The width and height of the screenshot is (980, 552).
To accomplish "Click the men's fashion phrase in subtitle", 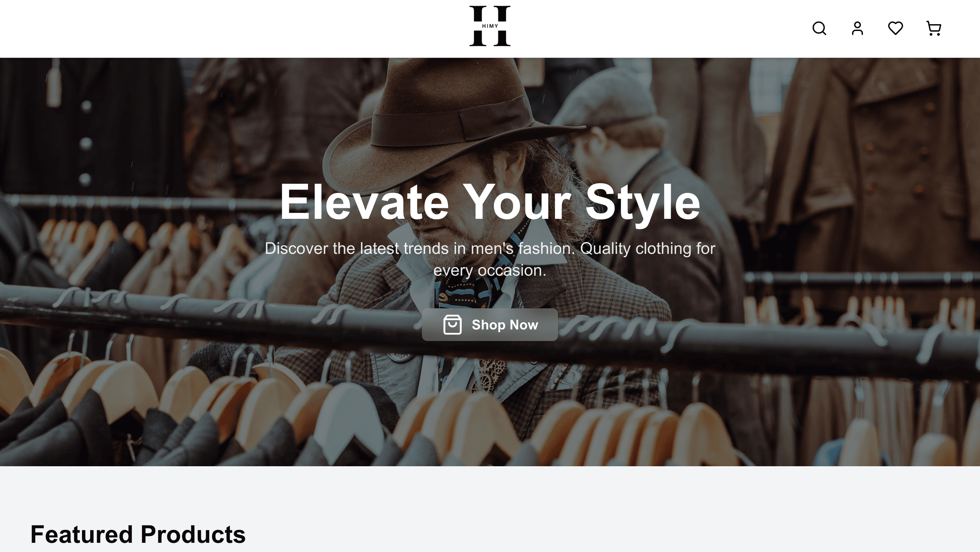I will coord(523,248).
